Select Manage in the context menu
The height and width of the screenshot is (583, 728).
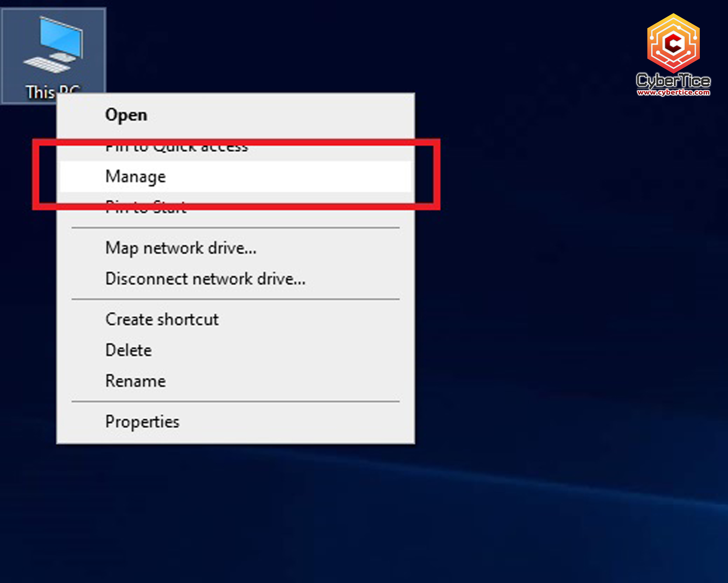(x=136, y=177)
